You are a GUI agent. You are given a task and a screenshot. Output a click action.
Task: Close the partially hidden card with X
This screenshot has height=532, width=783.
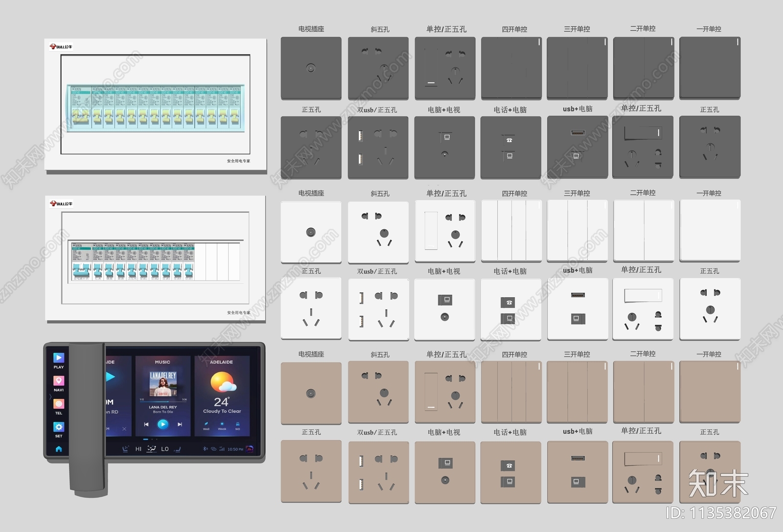124,429
